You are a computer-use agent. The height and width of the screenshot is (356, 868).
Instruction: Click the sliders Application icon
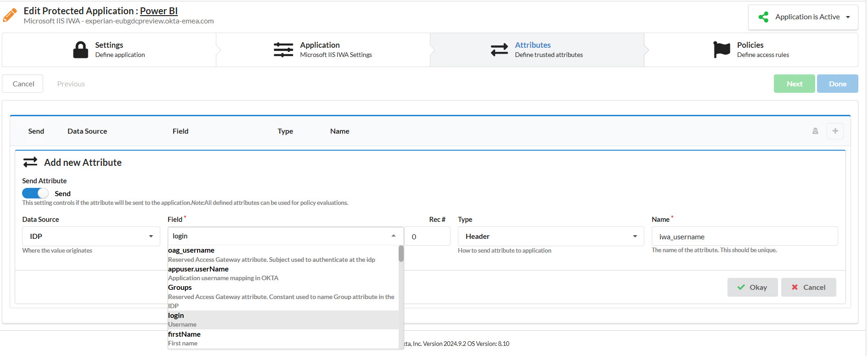(x=283, y=50)
